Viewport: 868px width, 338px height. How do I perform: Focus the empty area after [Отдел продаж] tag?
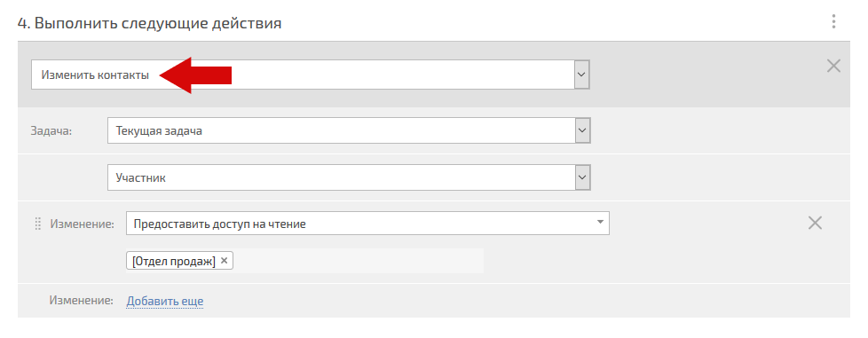(x=358, y=261)
